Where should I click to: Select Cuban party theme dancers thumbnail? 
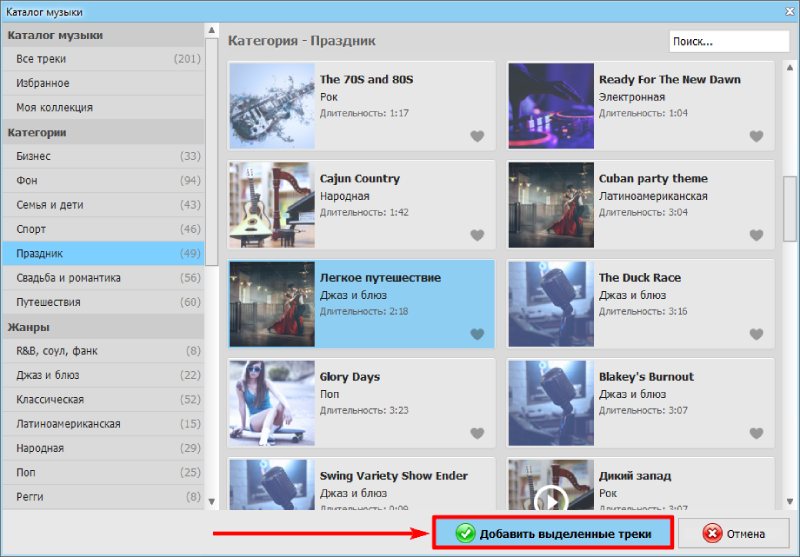[551, 205]
